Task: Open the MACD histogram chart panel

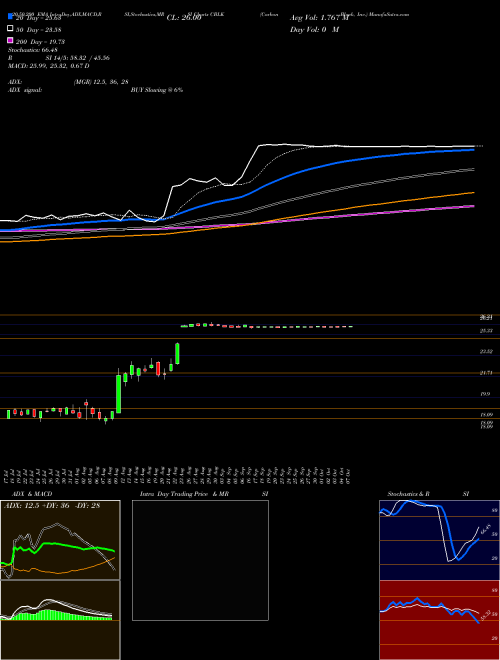Action: point(60,620)
